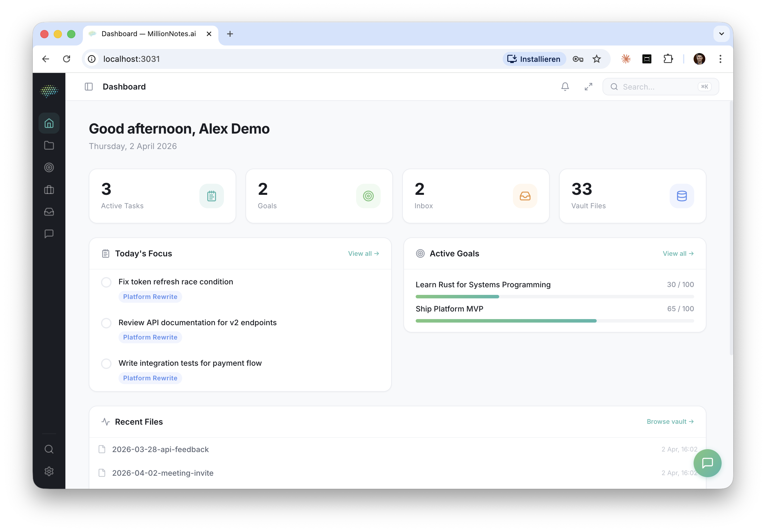The width and height of the screenshot is (766, 532).
Task: Click the Ship Platform MVP progress bar
Action: tap(555, 321)
